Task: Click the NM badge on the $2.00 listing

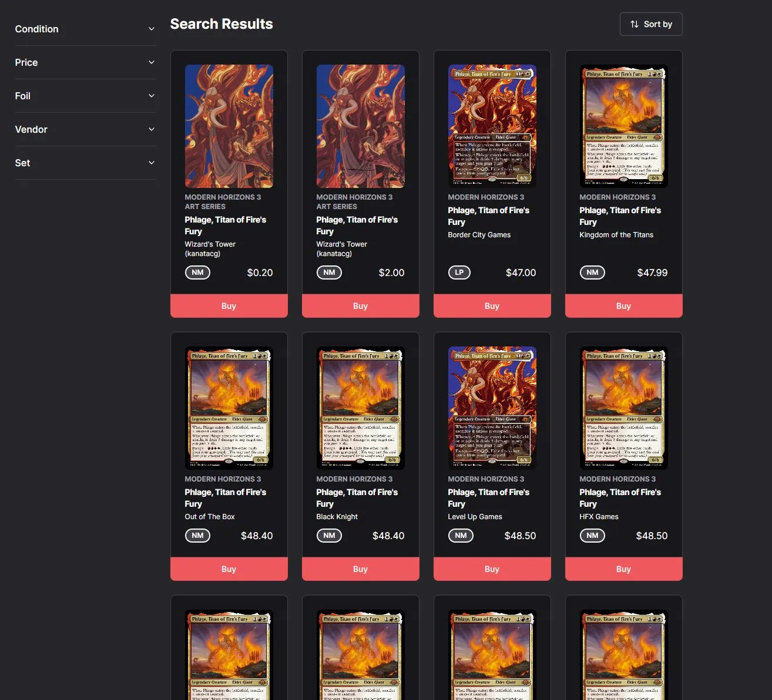Action: (x=329, y=272)
